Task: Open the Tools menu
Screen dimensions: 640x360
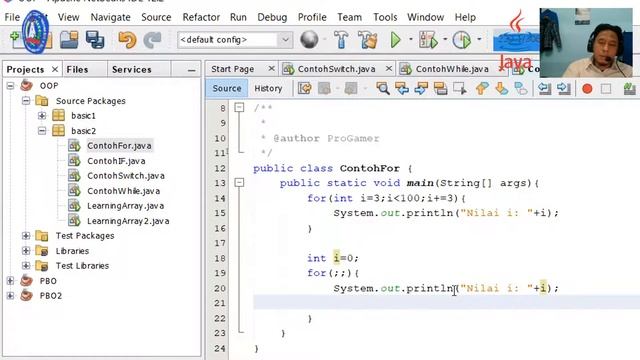Action: (x=385, y=17)
